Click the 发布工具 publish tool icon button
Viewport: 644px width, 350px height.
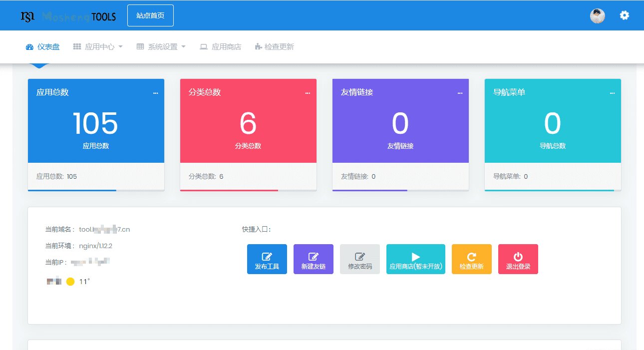267,259
